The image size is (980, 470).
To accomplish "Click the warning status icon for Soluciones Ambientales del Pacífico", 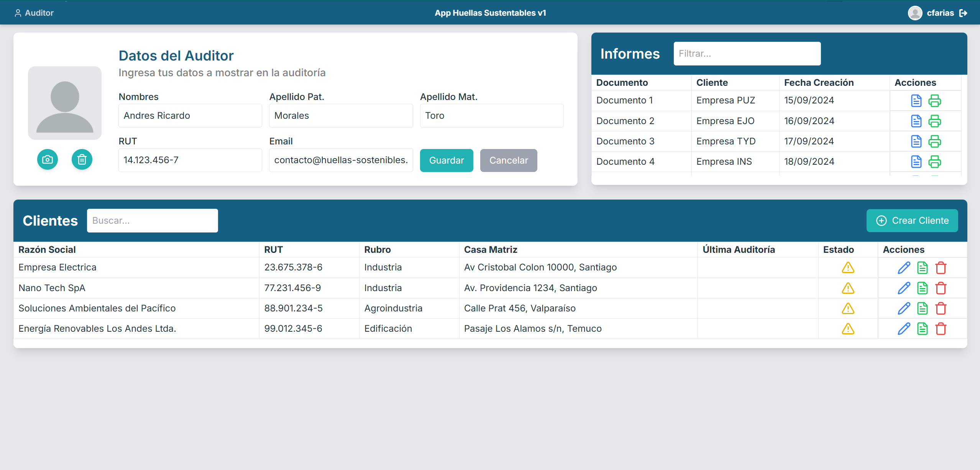I will pos(848,308).
